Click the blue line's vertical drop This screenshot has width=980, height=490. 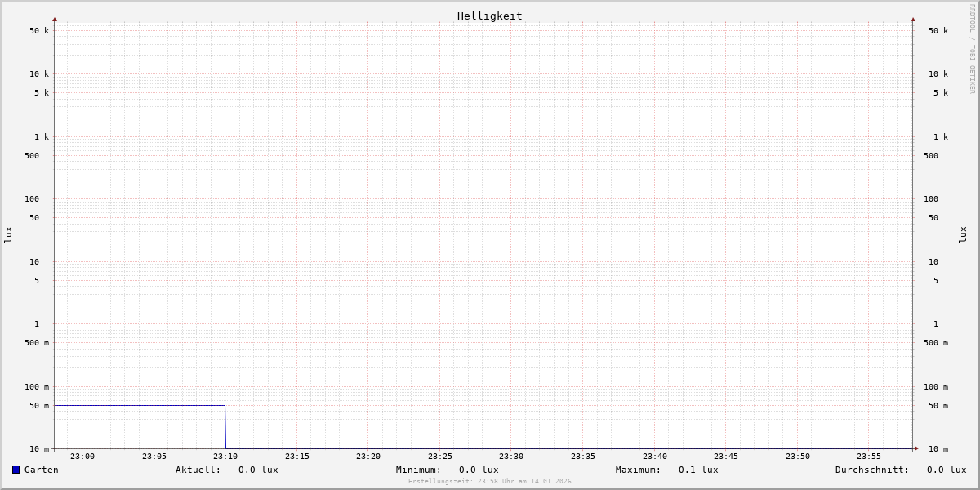(x=225, y=427)
